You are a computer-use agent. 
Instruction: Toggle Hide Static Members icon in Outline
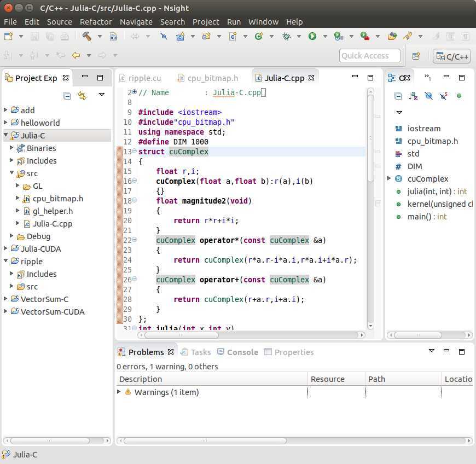[x=444, y=96]
